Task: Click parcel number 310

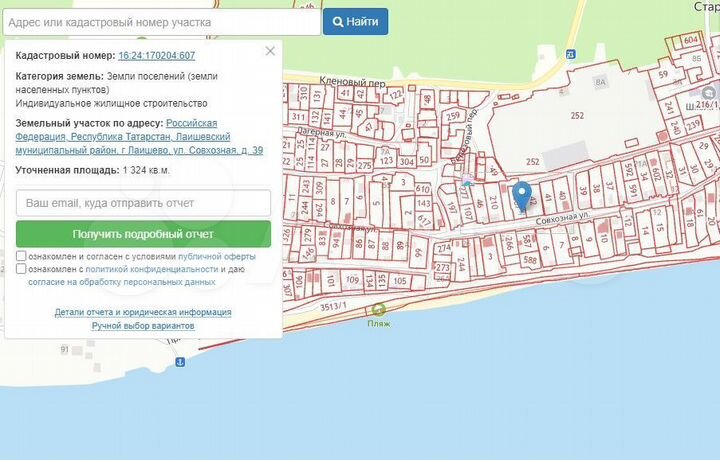Action: tap(303, 93)
